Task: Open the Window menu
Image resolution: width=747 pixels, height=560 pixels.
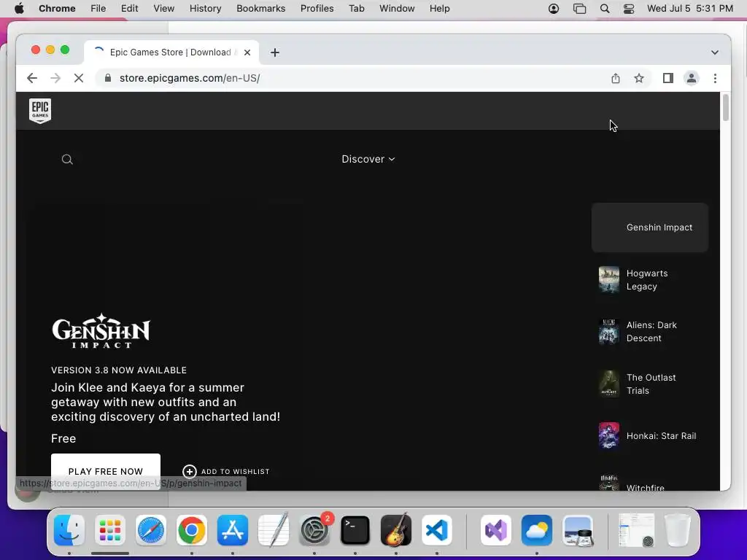Action: [397, 9]
